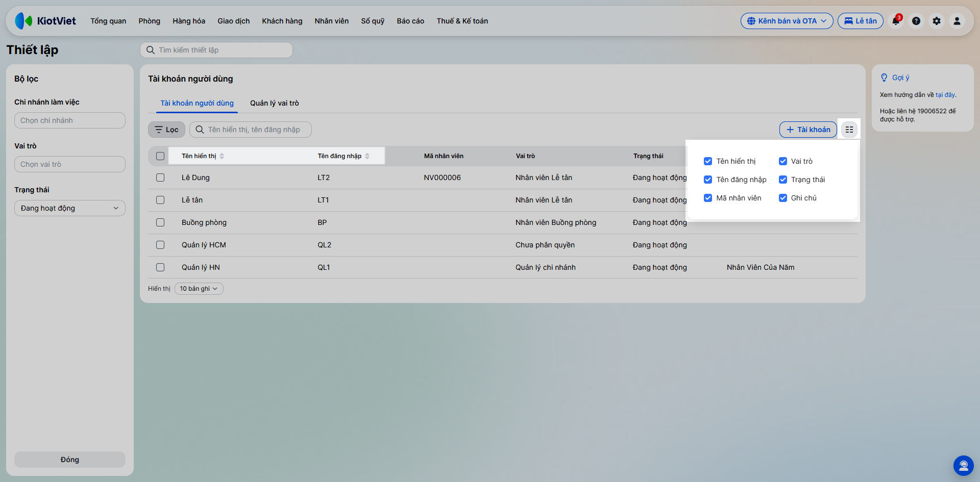The height and width of the screenshot is (482, 980).
Task: Switch to Quản lý vai trò tab
Action: tap(275, 103)
